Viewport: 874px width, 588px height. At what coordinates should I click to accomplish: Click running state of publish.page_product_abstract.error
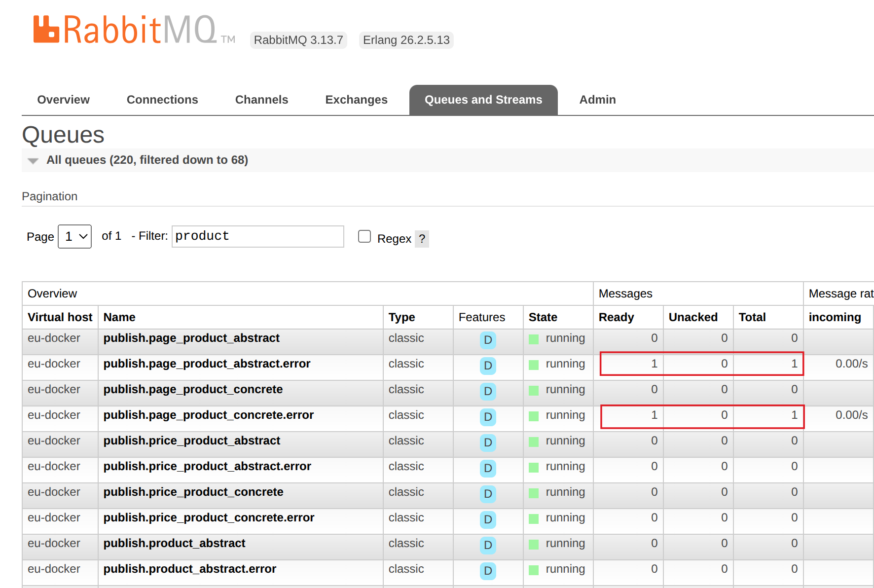click(x=565, y=364)
